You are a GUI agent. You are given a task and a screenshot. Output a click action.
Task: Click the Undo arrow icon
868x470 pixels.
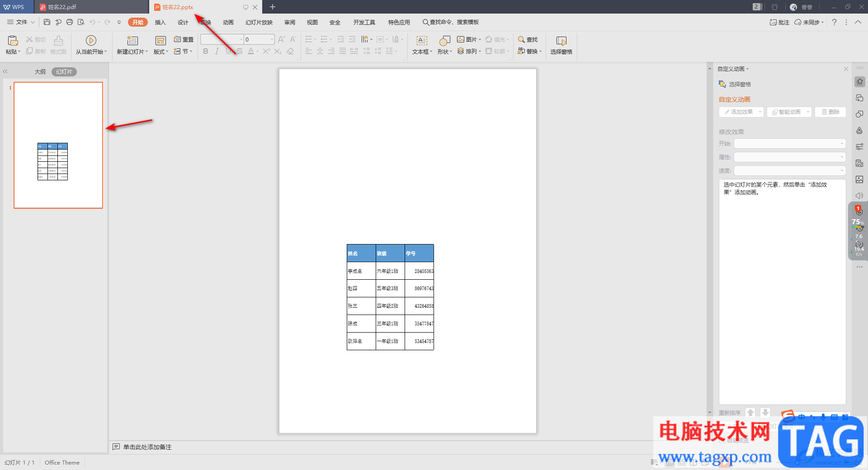point(92,22)
